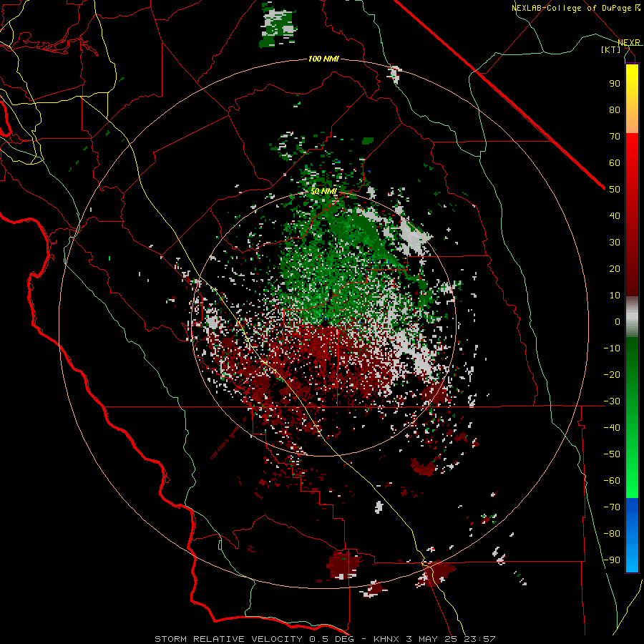The width and height of the screenshot is (644, 644).
Task: Click the -20 value on the velocity scale
Action: pyautogui.click(x=612, y=375)
